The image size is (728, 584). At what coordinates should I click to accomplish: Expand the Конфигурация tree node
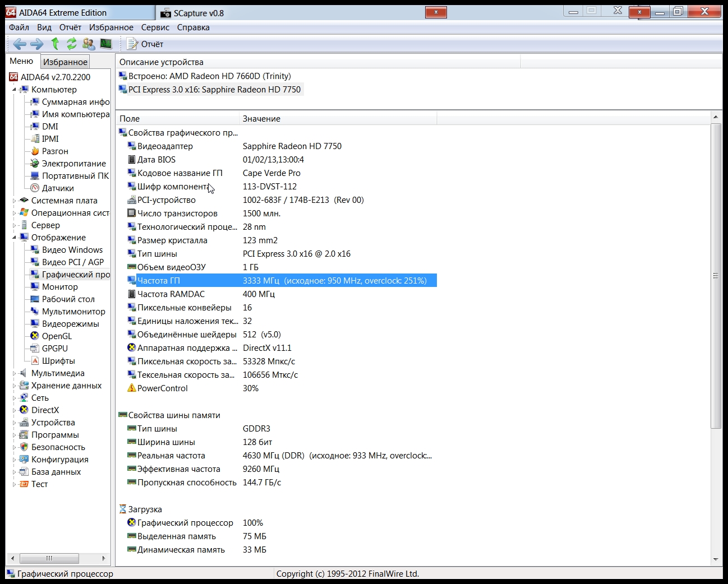(14, 460)
